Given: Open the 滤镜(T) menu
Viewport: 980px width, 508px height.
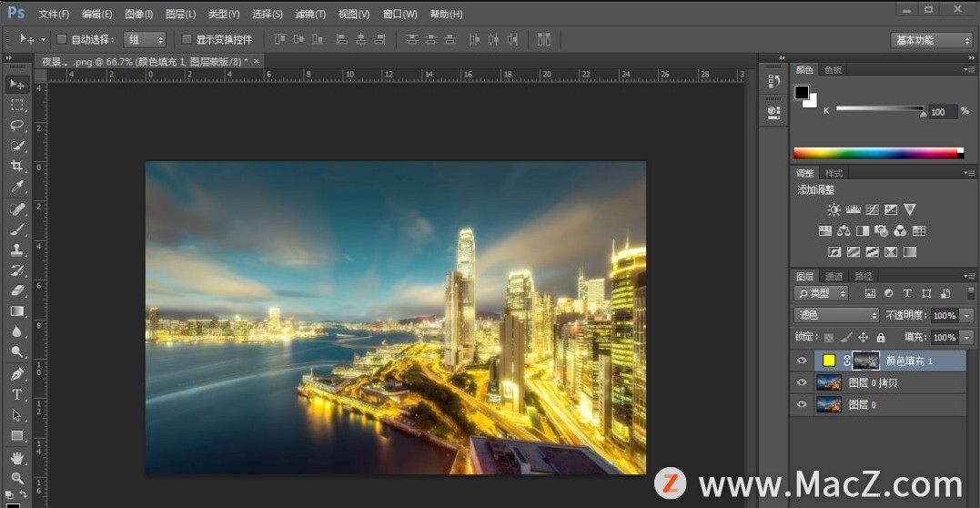Looking at the screenshot, I should 310,14.
